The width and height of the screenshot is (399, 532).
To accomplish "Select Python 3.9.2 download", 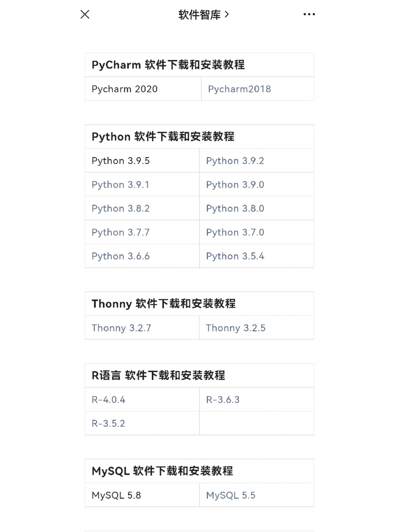I will tap(235, 161).
